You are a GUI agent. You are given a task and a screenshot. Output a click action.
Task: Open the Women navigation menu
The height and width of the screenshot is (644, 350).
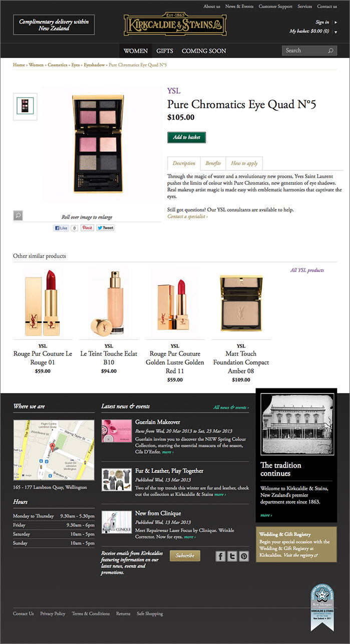pyautogui.click(x=136, y=51)
